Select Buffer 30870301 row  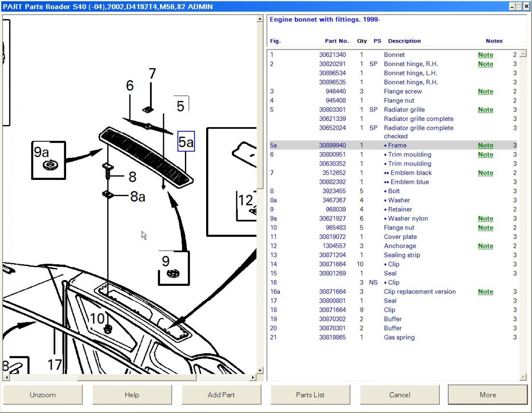click(394, 328)
